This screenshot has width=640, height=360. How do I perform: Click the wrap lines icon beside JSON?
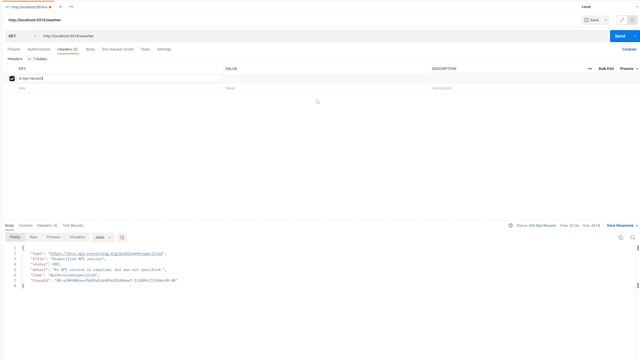(122, 238)
